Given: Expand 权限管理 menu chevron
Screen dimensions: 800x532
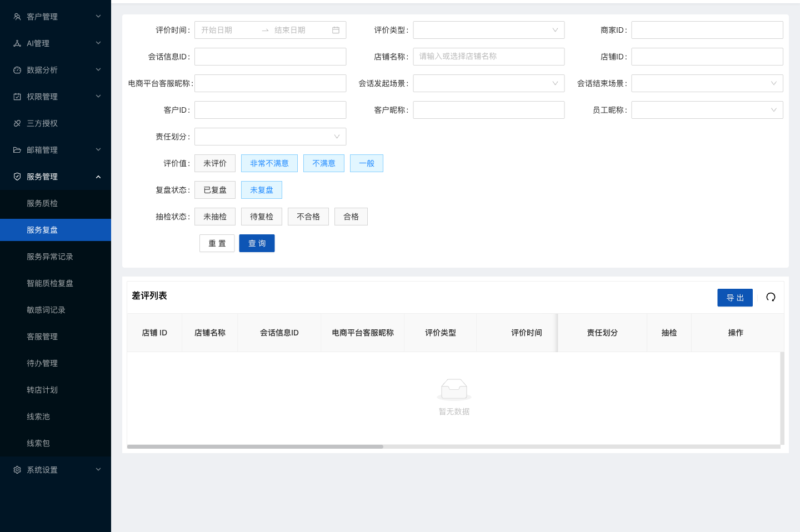Looking at the screenshot, I should 98,97.
